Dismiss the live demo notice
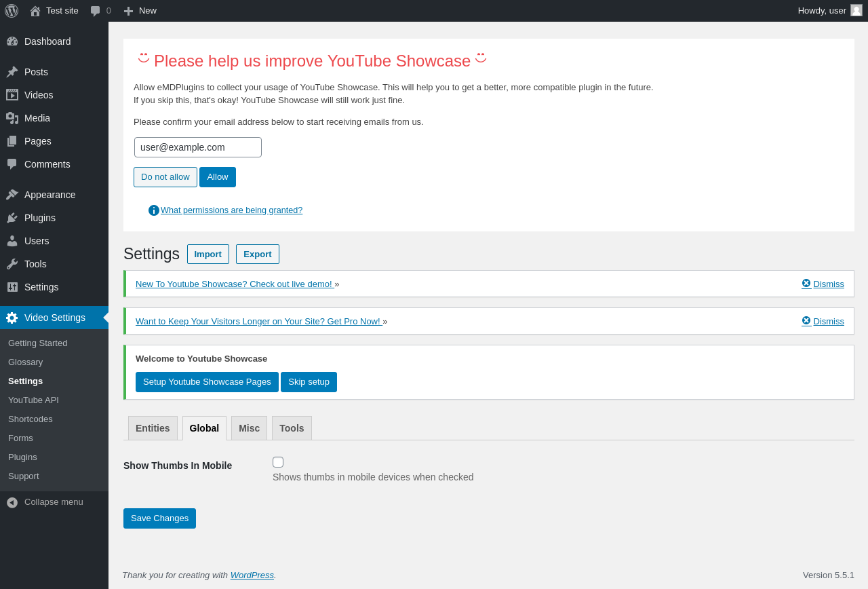This screenshot has width=868, height=589. [x=823, y=284]
